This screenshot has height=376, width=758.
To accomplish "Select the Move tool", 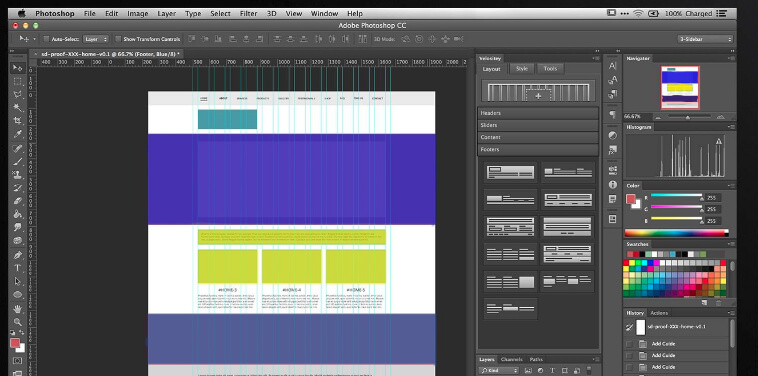I will pyautogui.click(x=17, y=68).
